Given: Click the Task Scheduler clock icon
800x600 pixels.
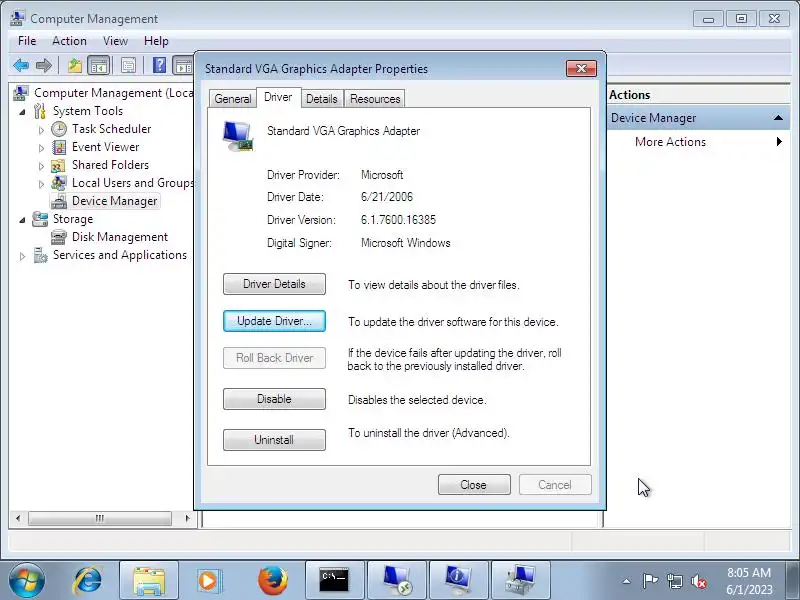Looking at the screenshot, I should [x=59, y=129].
